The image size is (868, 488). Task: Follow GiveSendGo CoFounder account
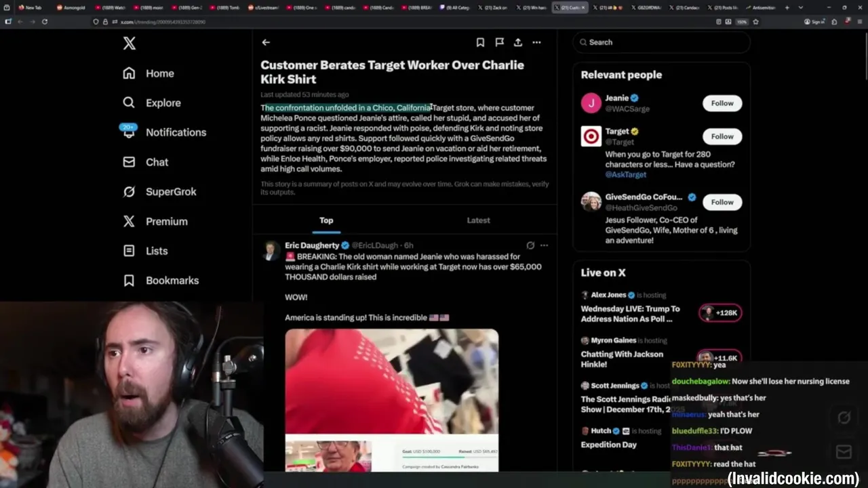click(x=722, y=202)
